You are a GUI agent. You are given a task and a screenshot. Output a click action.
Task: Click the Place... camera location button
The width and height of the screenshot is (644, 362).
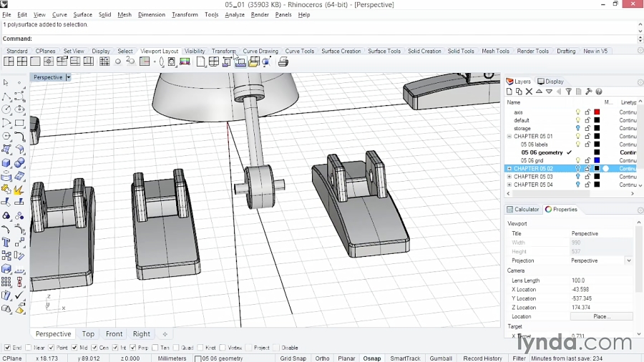coord(601,316)
